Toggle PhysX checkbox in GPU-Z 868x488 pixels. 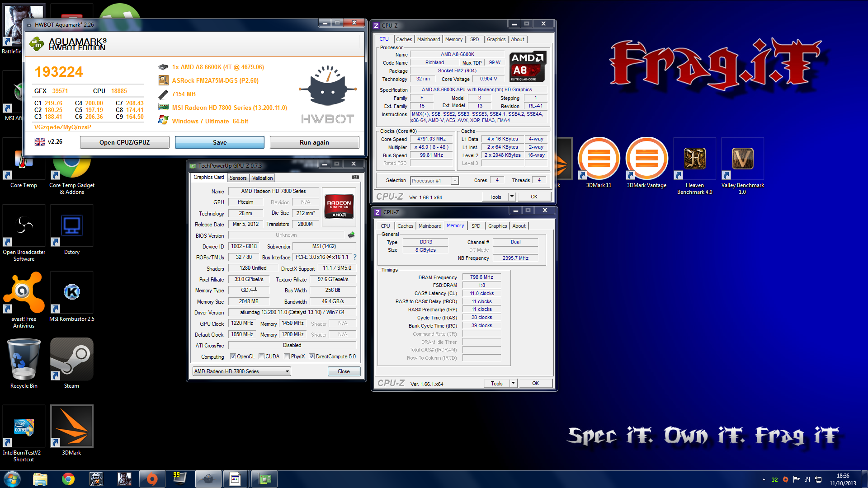(287, 357)
